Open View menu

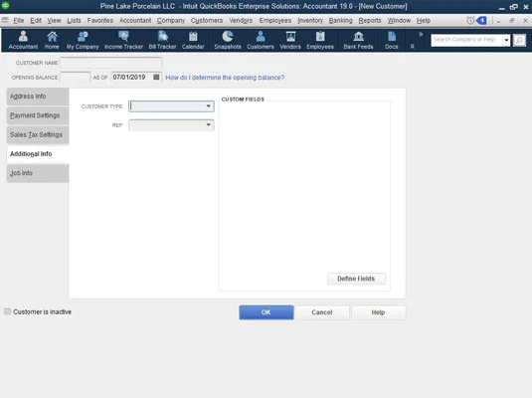tap(54, 20)
